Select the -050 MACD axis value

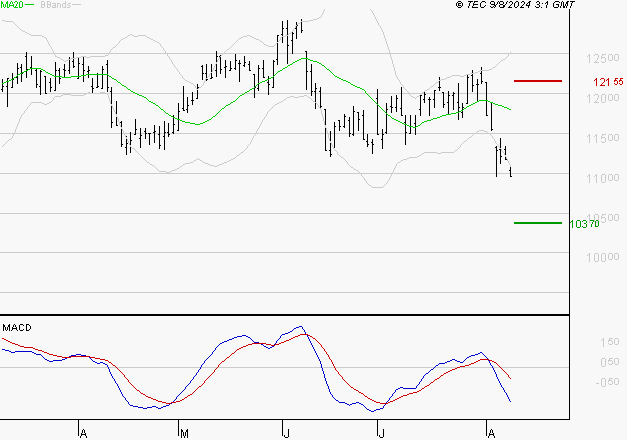coord(607,382)
